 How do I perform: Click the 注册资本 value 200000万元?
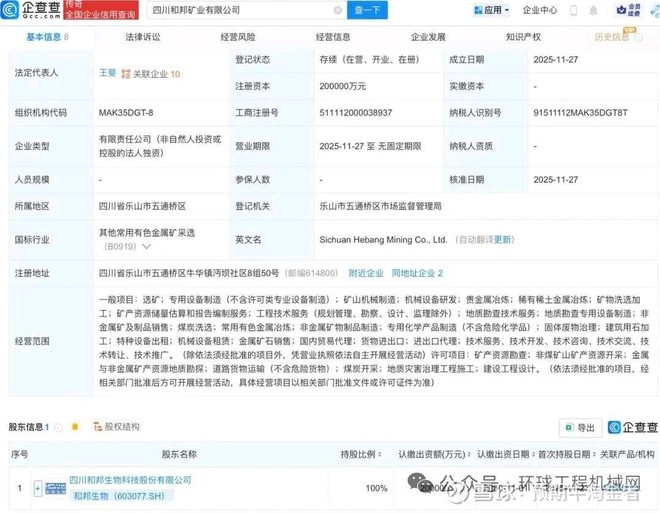343,87
